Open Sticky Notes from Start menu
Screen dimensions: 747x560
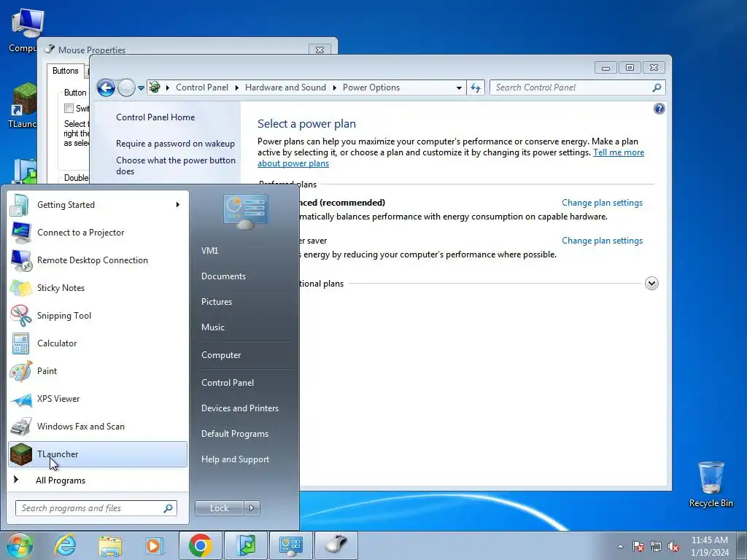point(98,287)
